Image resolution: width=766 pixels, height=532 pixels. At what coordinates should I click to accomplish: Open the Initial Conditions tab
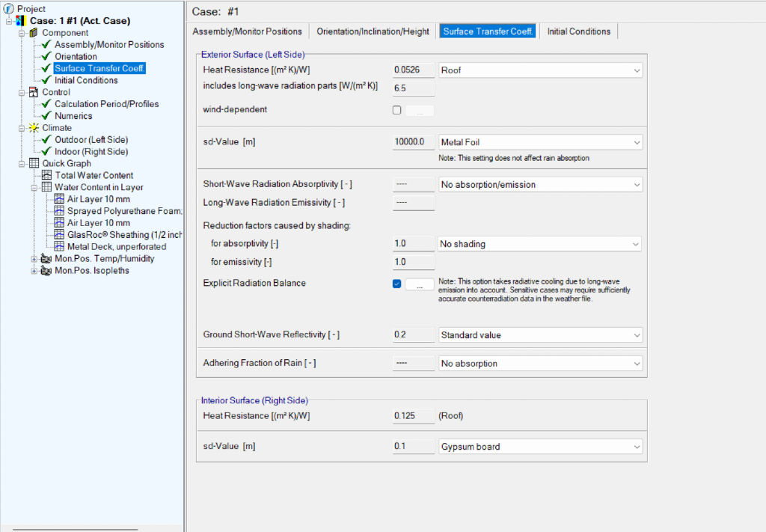click(578, 31)
